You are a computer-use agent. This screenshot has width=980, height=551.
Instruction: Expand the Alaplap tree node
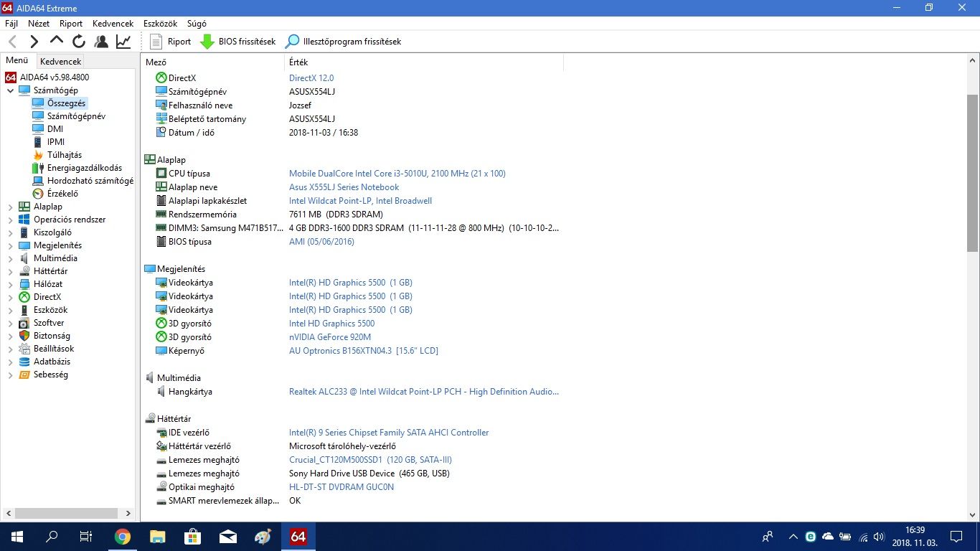(10, 207)
